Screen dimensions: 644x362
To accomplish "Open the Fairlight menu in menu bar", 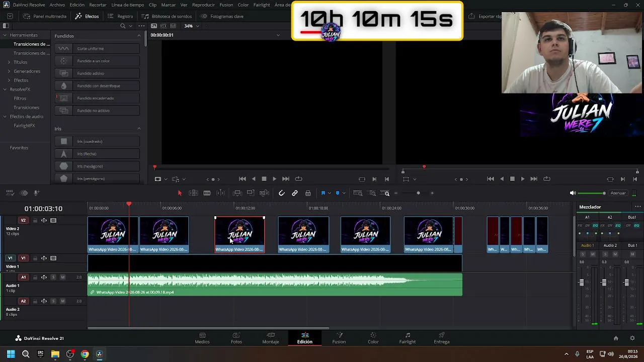I will click(x=262, y=5).
